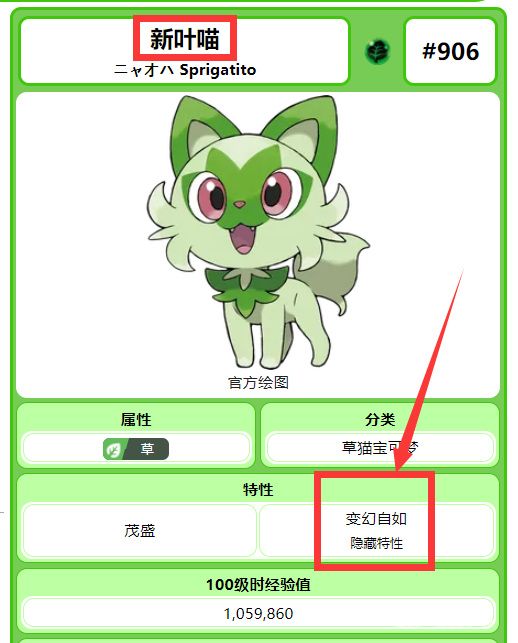Click the 草猫宝可梦 category text
Viewport: 518px width, 643px height.
(x=380, y=447)
